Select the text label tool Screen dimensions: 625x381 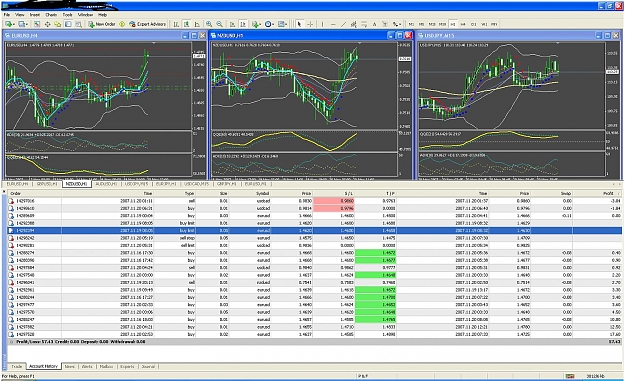(385, 24)
